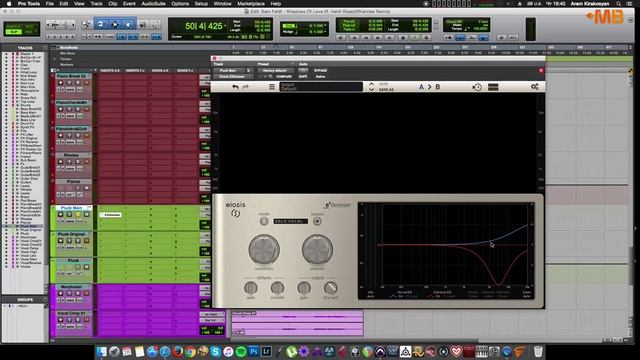Copy A to B with the arrow
Viewport: 640px width, 360px height.
(429, 87)
